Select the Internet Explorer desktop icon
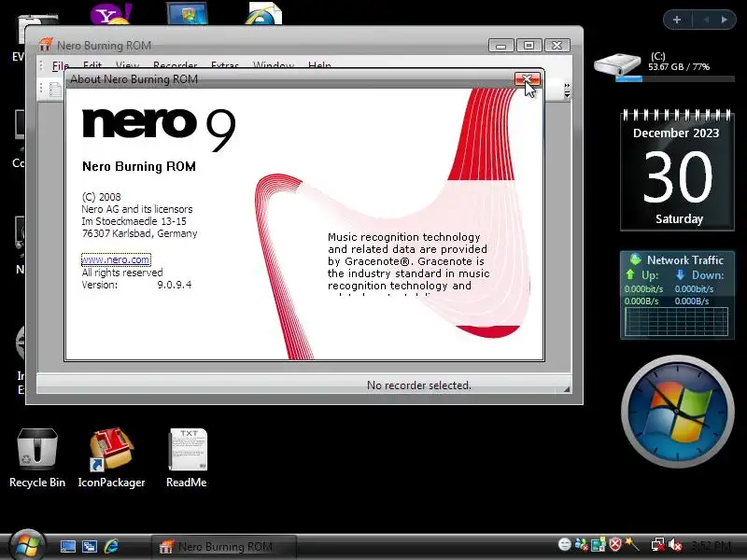The width and height of the screenshot is (747, 560). [x=263, y=13]
